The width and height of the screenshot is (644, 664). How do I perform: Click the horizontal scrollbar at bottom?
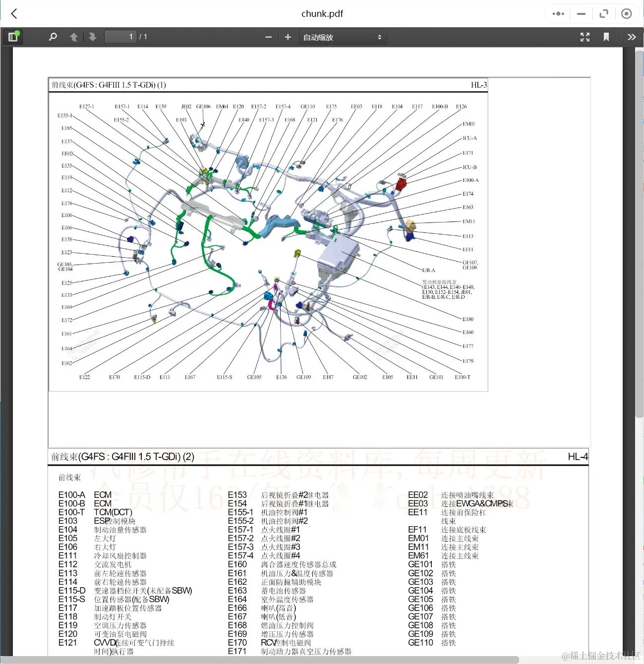pyautogui.click(x=259, y=660)
